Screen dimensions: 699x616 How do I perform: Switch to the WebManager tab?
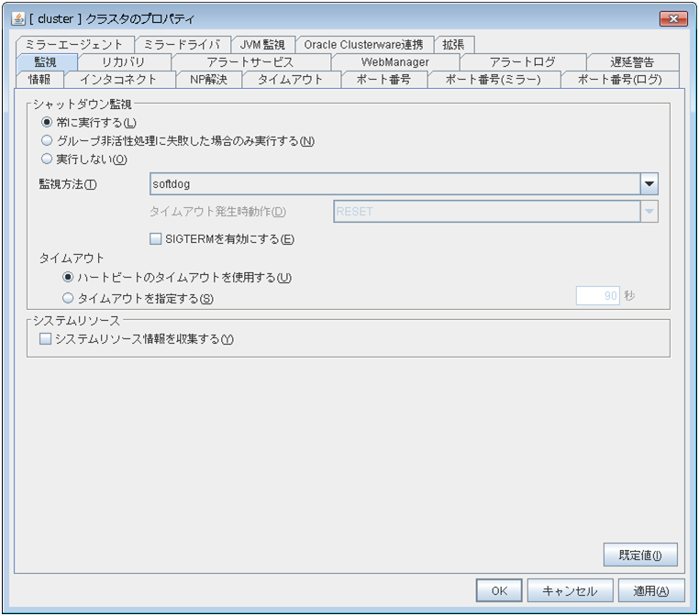pyautogui.click(x=395, y=62)
